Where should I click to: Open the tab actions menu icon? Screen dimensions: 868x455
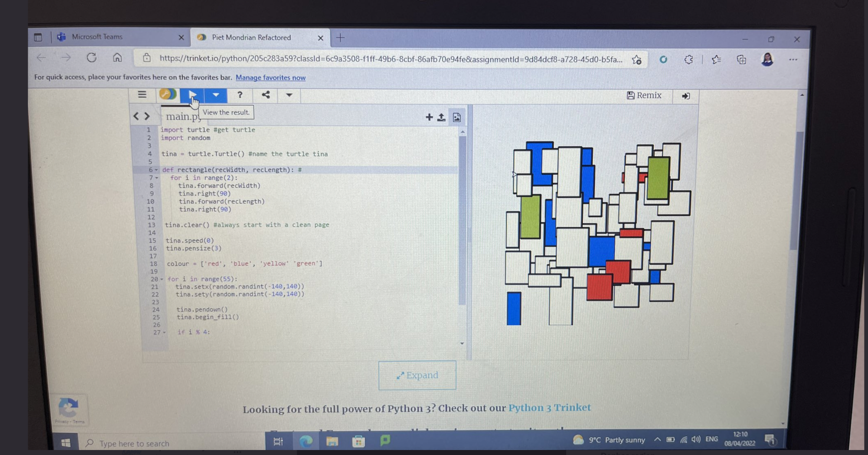pyautogui.click(x=38, y=37)
